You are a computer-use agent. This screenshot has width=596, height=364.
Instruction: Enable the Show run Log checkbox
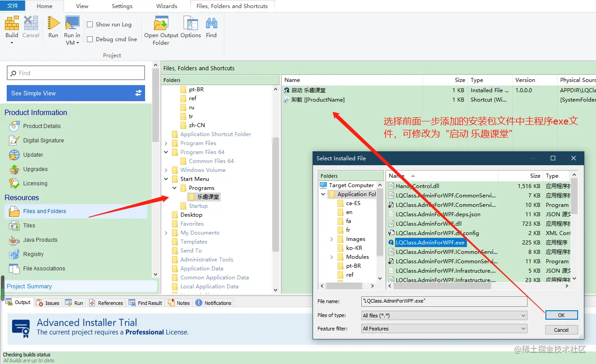click(x=90, y=25)
